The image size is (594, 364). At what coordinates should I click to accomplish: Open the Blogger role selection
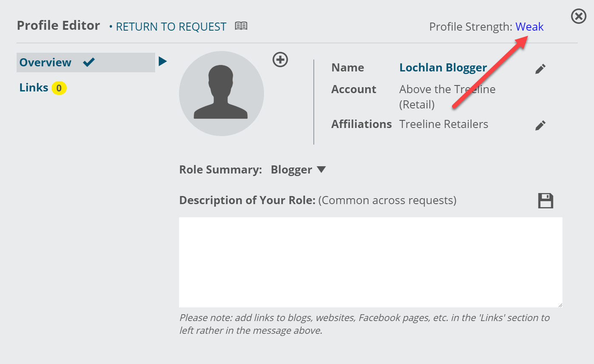[x=292, y=170]
